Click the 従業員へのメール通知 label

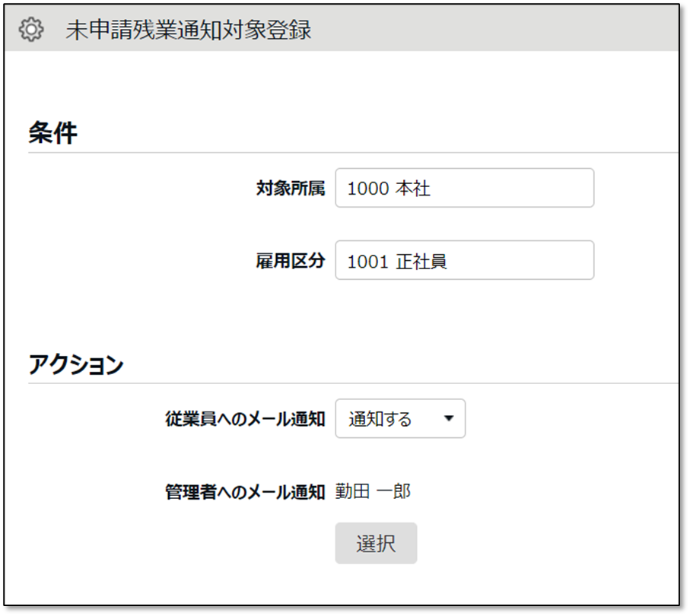pos(245,419)
